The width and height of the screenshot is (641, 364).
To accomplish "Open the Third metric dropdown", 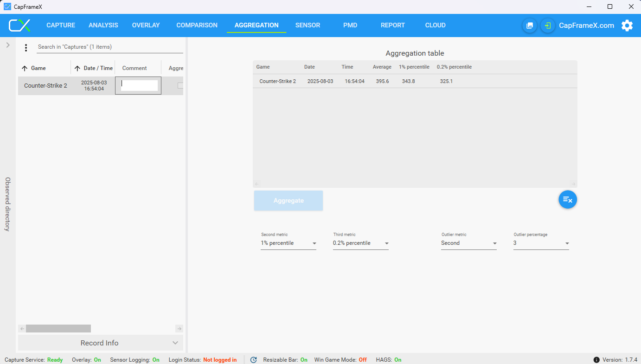I will pyautogui.click(x=361, y=243).
